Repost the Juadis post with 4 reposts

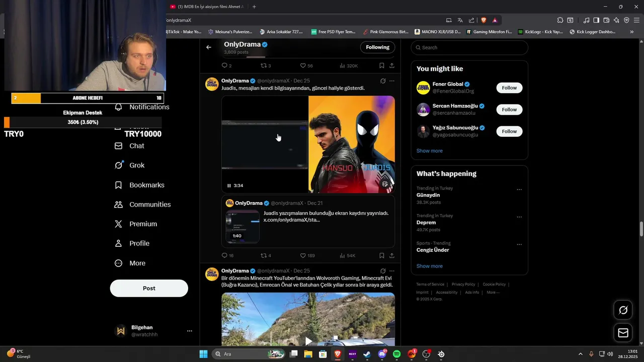pyautogui.click(x=266, y=255)
